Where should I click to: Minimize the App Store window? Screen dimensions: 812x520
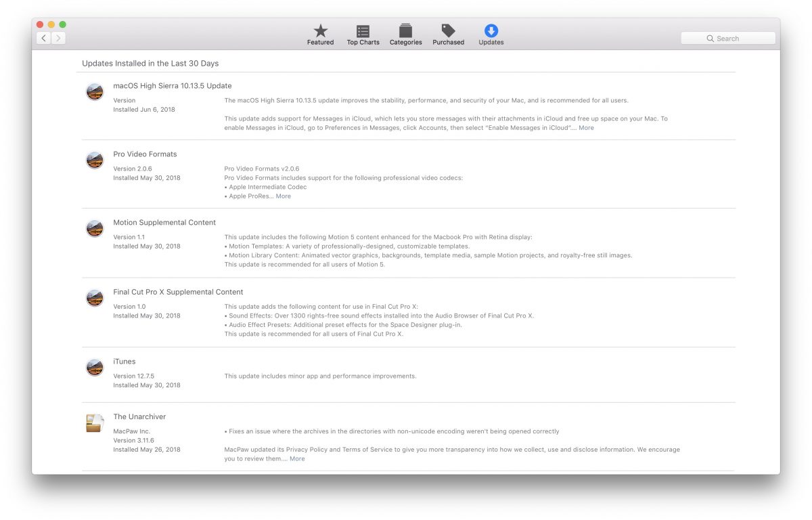click(51, 24)
